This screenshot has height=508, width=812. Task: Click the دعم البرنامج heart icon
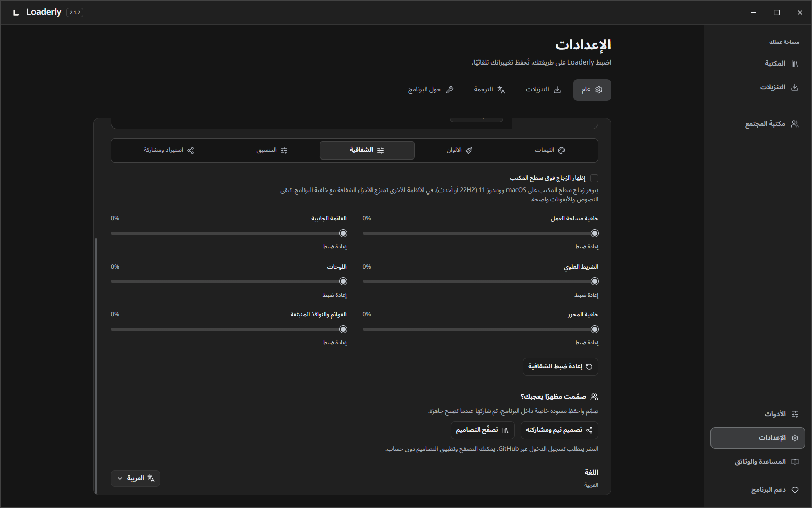click(x=795, y=490)
